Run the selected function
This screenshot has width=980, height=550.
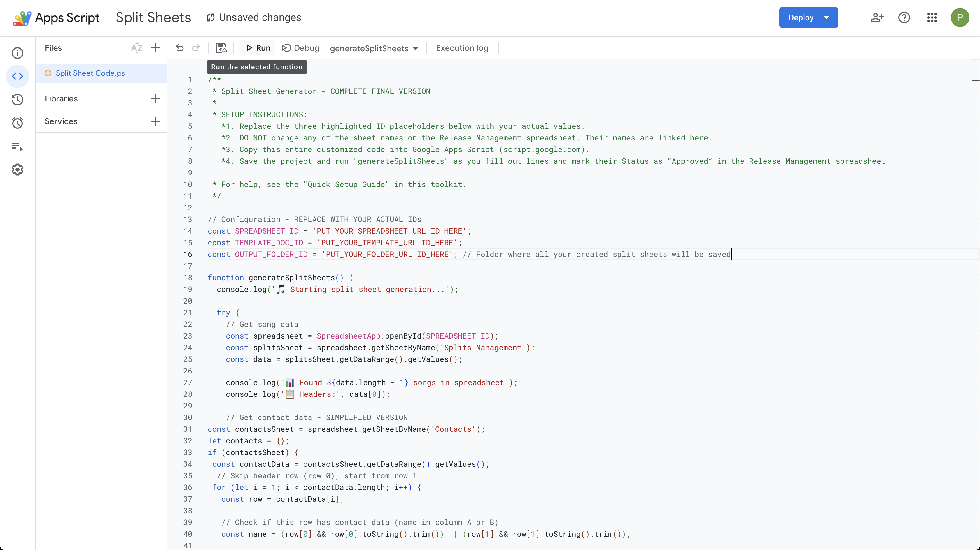click(x=258, y=48)
